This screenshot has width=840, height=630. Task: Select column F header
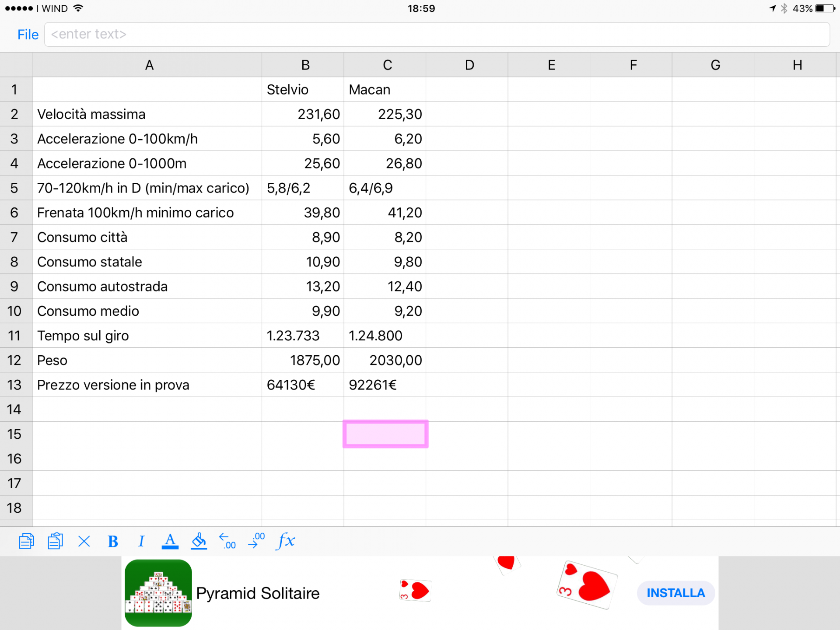(631, 65)
